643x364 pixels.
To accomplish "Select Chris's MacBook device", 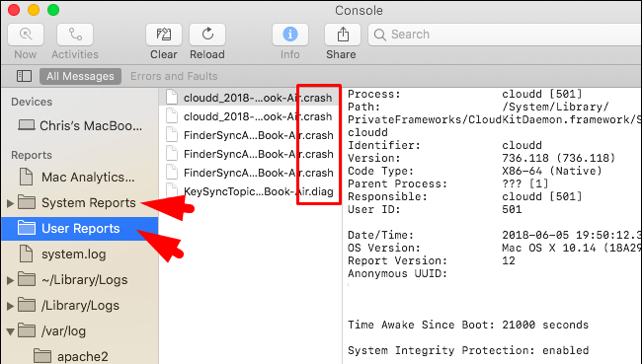I will click(x=80, y=125).
